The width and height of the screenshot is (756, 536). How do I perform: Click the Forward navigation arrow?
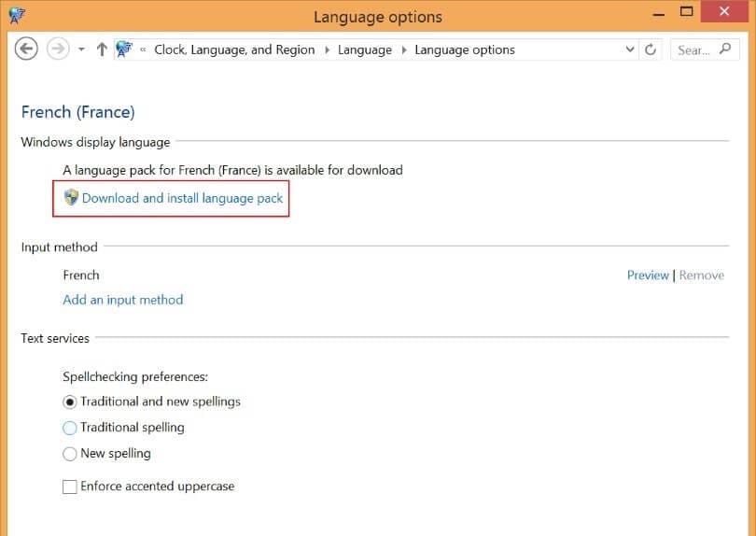pos(58,49)
